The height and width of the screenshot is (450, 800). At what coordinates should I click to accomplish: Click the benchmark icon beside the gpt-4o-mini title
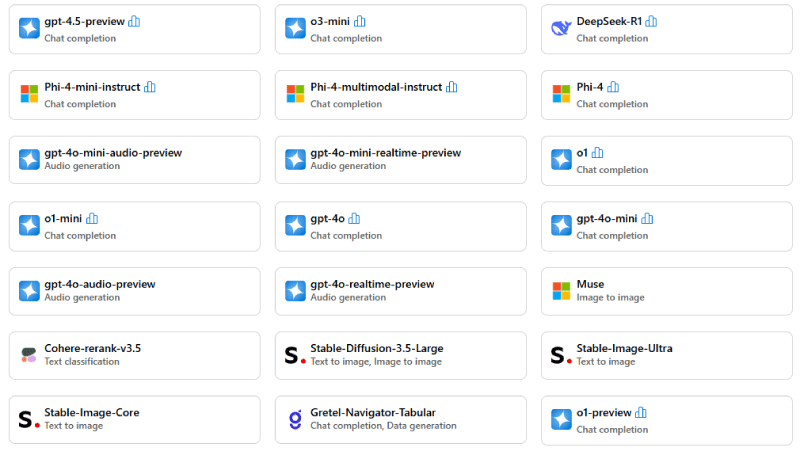pos(647,219)
